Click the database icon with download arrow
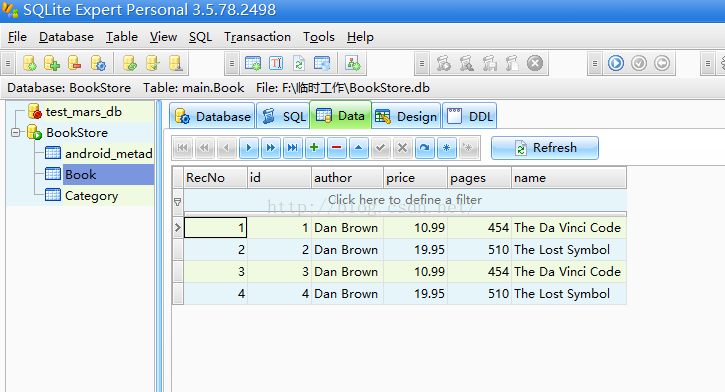This screenshot has height=392, width=725. point(175,63)
